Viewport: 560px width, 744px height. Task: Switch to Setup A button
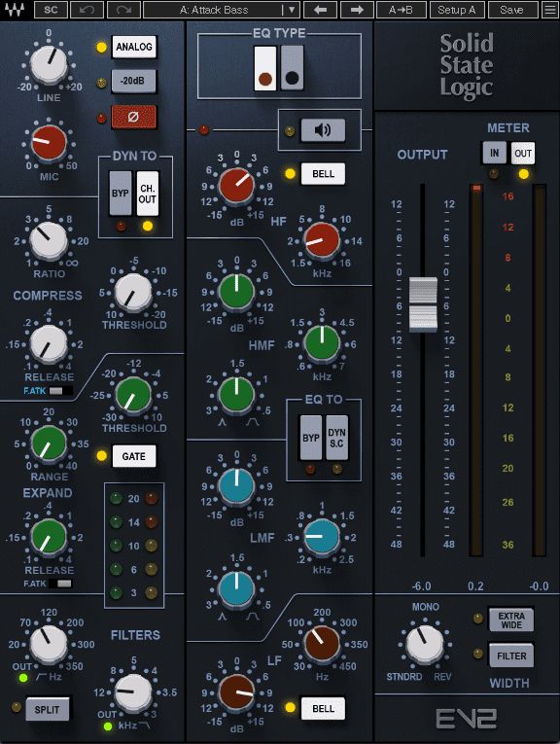coord(456,10)
